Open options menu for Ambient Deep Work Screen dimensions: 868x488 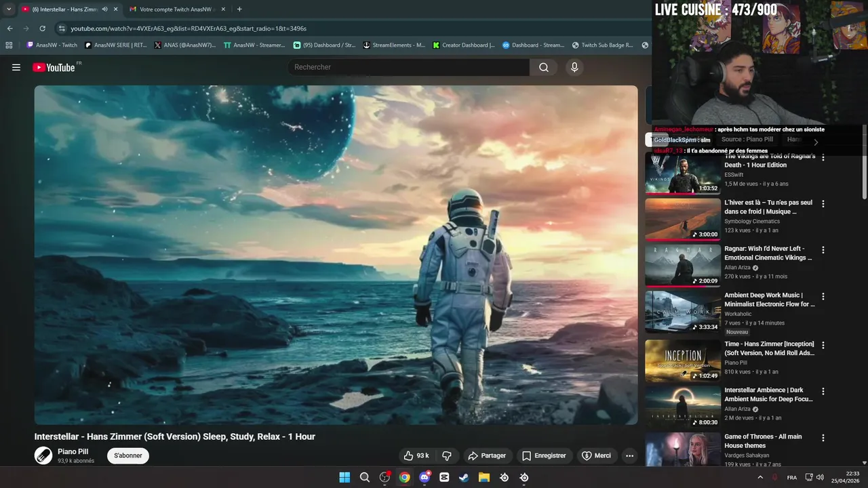pyautogui.click(x=823, y=296)
